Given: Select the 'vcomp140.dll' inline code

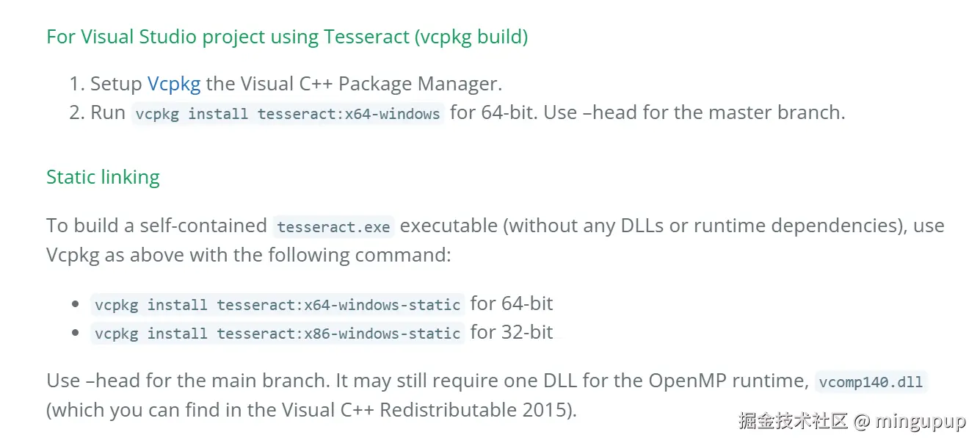Looking at the screenshot, I should click(x=871, y=382).
